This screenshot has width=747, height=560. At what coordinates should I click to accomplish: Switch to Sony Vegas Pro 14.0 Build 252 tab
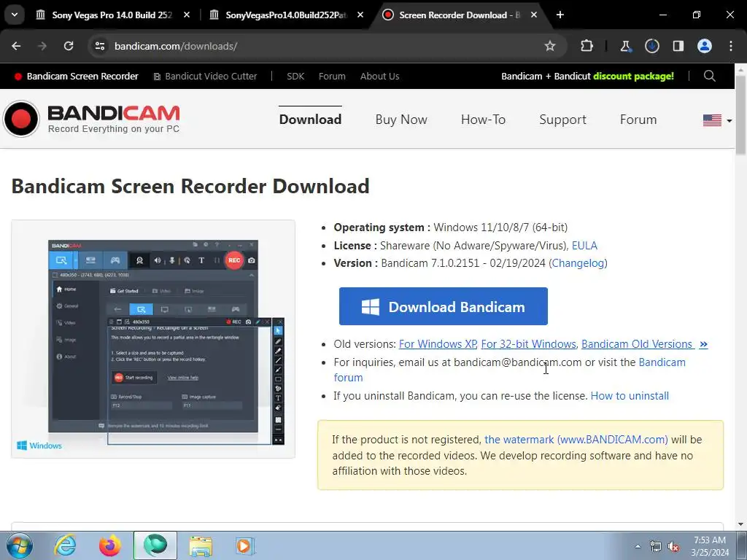pyautogui.click(x=112, y=15)
